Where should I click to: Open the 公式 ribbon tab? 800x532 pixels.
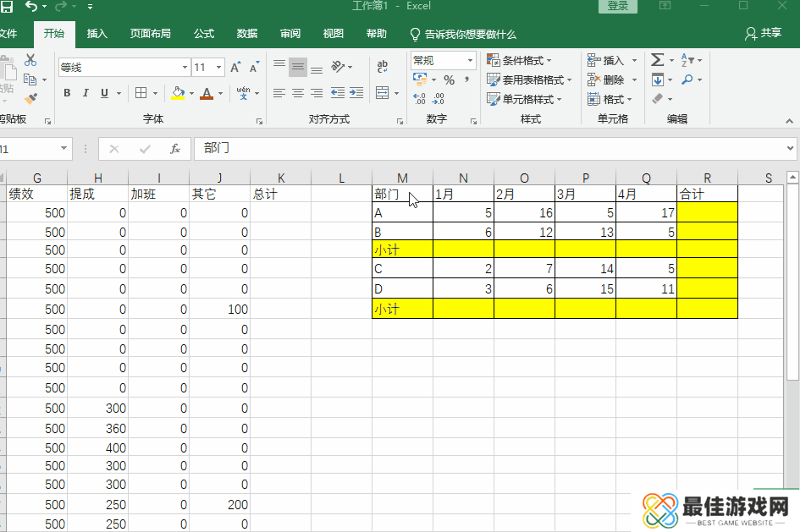click(204, 34)
